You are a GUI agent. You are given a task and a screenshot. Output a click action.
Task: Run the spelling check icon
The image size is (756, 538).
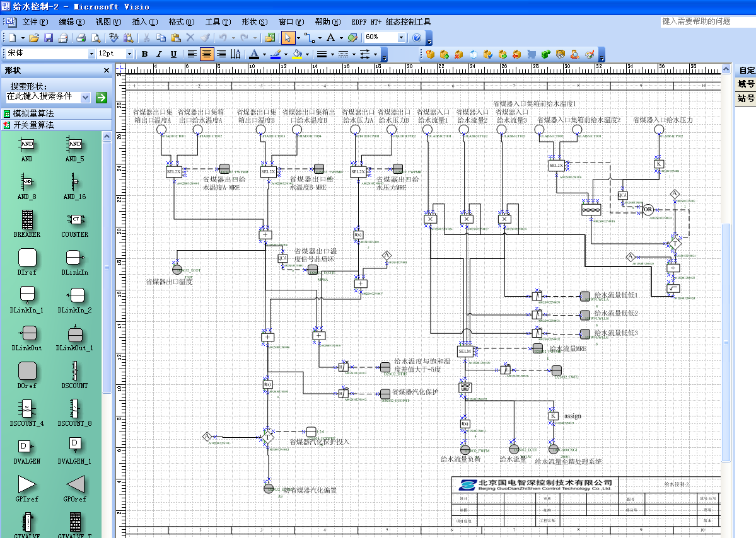tap(113, 38)
